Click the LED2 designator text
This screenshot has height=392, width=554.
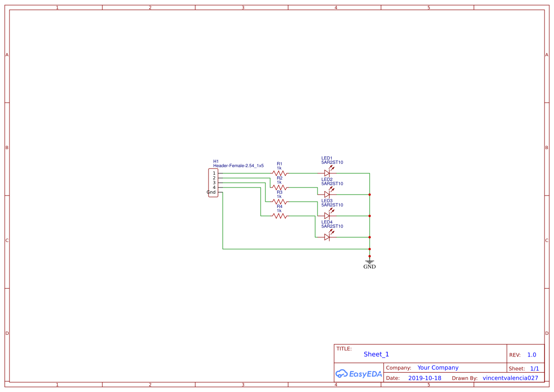(327, 179)
